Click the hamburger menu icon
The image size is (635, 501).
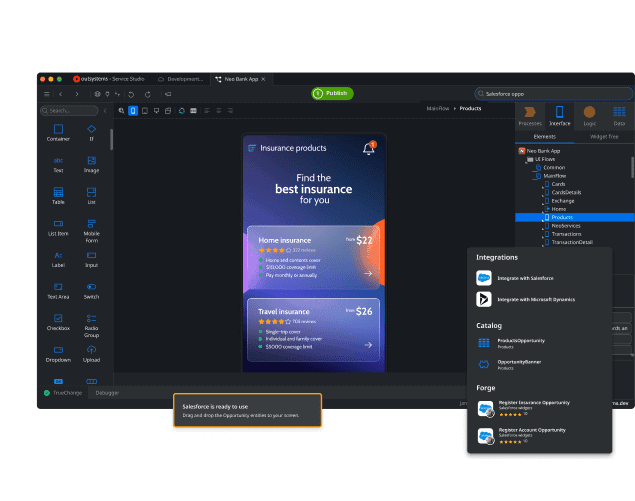coord(47,94)
